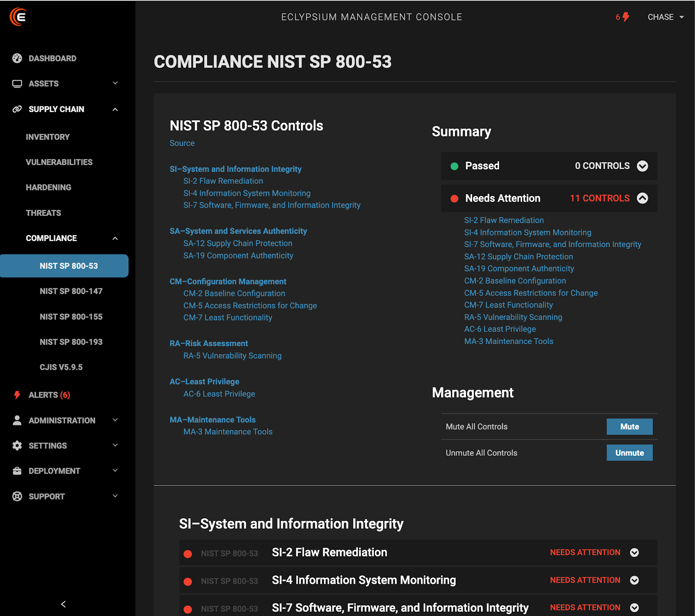Click the Mute button for all controls
The image size is (695, 616).
tap(629, 427)
